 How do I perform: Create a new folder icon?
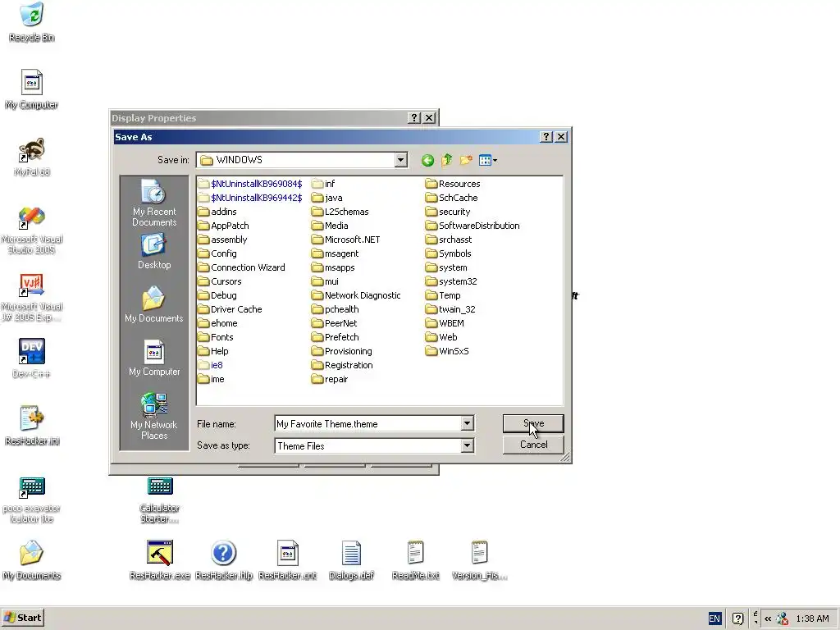[466, 160]
